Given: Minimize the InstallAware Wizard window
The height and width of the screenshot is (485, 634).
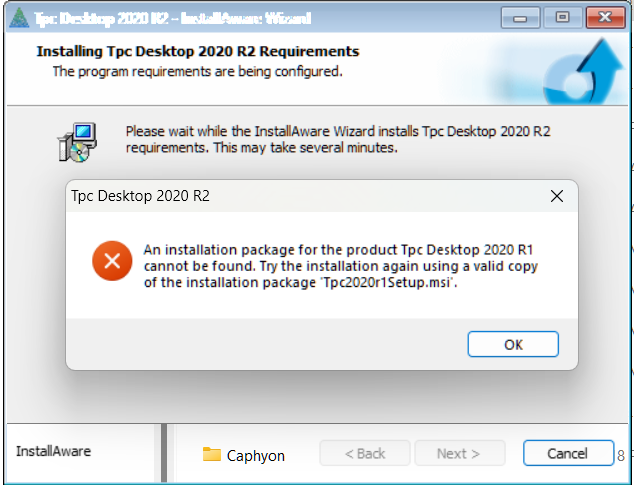Looking at the screenshot, I should (520, 18).
